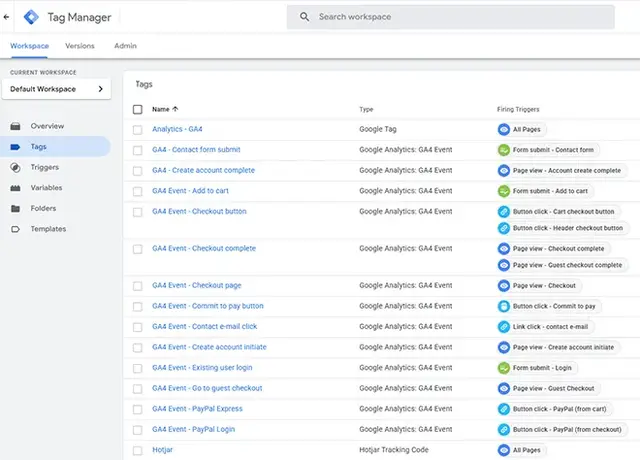Open Folders in the sidebar
Viewport: 640px width, 460px height.
[43, 208]
